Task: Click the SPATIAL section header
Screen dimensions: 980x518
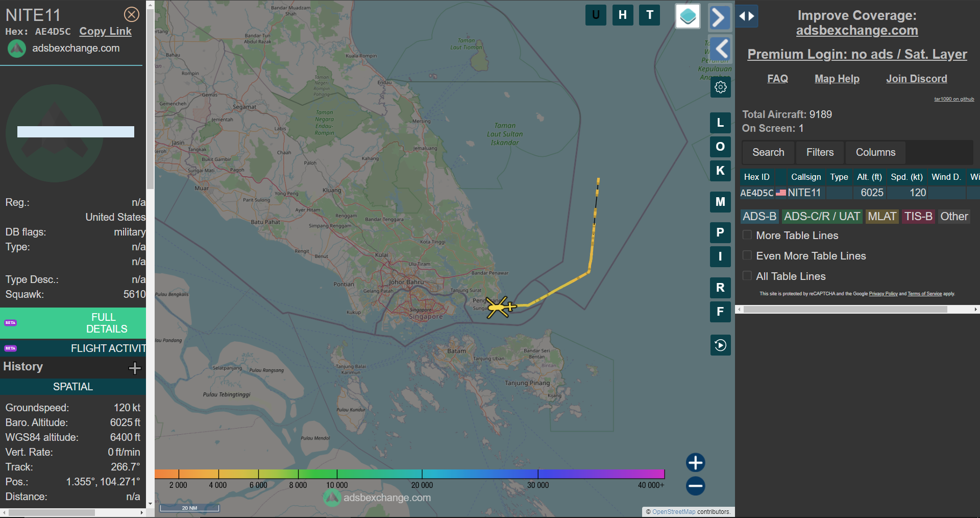Action: 73,387
